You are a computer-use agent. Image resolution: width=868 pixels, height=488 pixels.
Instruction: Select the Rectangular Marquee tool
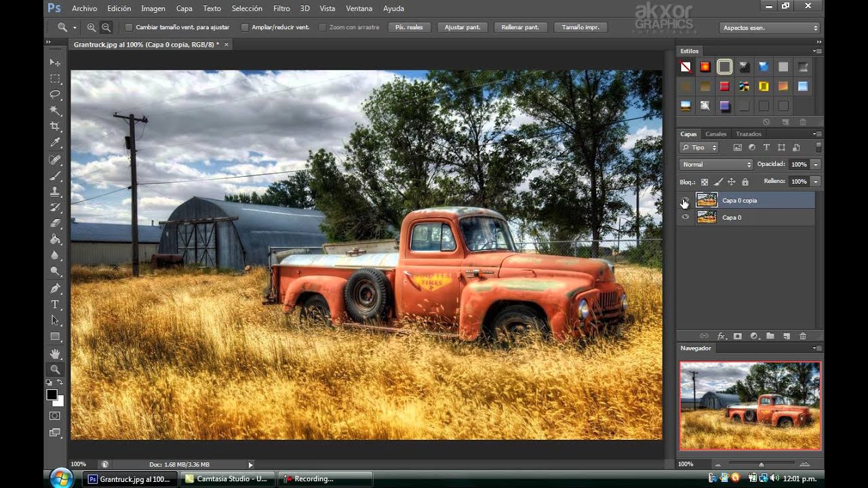55,79
